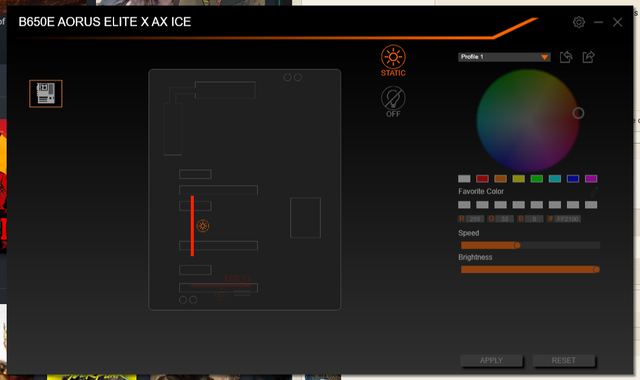Turn lighting OFF with the crossed bulb icon
Screen dimensions: 640x380
pyautogui.click(x=393, y=102)
